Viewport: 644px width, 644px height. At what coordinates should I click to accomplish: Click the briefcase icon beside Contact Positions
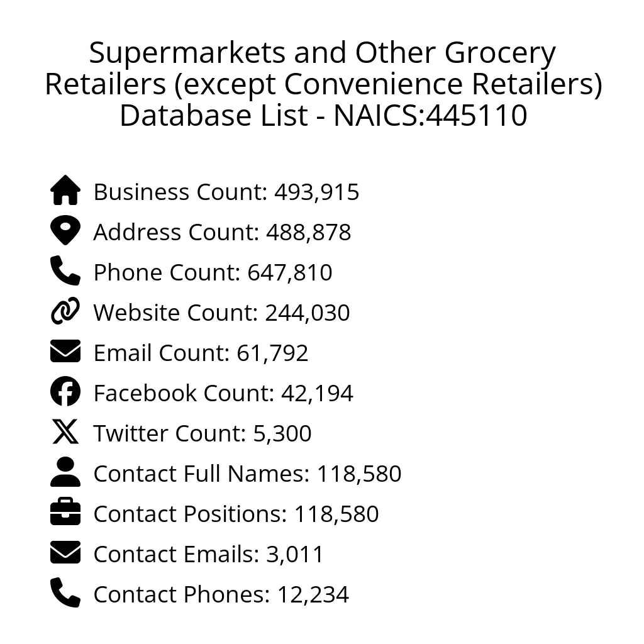point(65,513)
